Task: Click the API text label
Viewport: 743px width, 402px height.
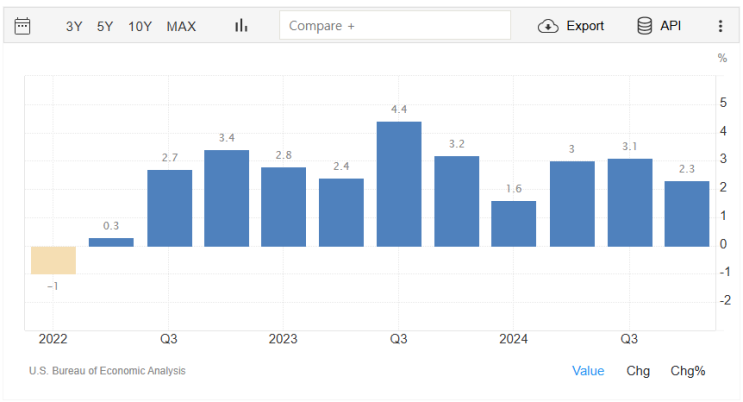Action: tap(671, 26)
